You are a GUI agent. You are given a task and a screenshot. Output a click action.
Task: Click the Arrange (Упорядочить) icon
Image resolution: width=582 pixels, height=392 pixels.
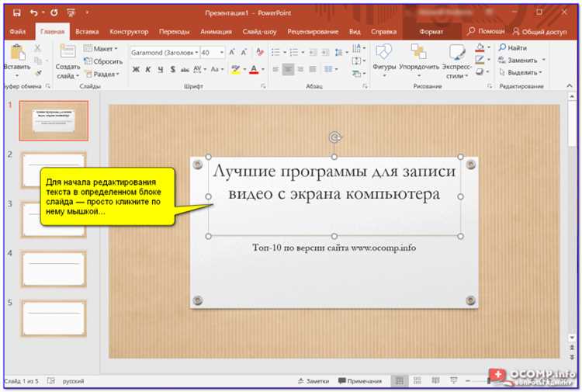click(x=419, y=54)
